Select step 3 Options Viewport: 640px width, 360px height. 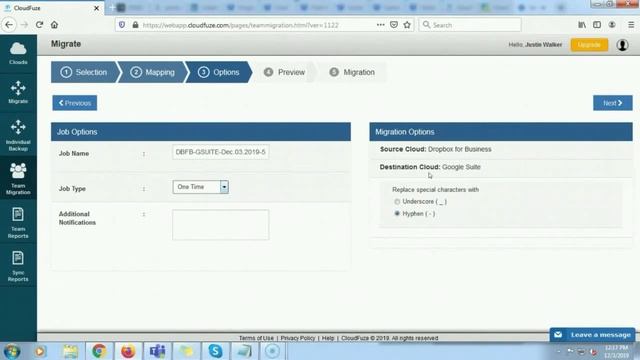(x=219, y=72)
